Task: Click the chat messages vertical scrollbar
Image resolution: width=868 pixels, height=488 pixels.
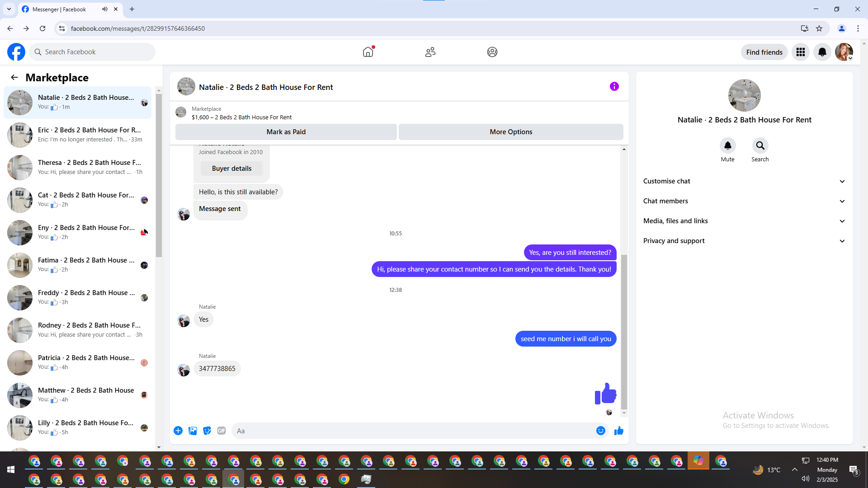Action: [624, 332]
